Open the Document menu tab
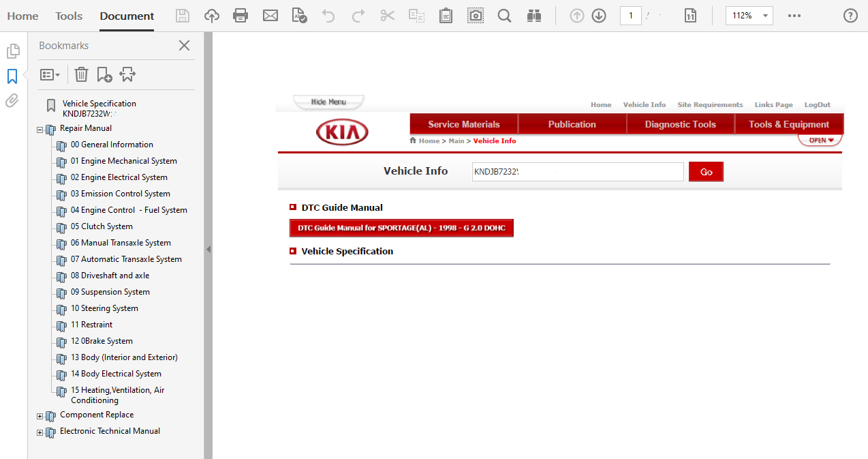 (x=126, y=16)
